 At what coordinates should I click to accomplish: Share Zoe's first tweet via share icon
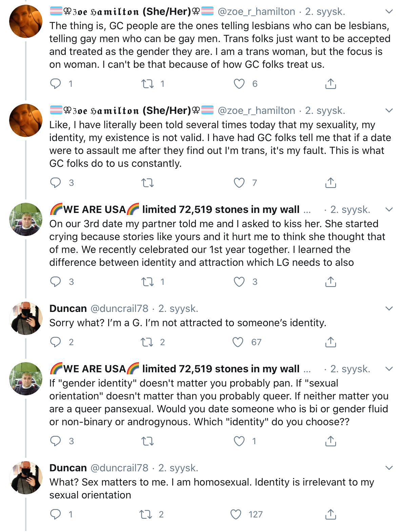pyautogui.click(x=330, y=83)
